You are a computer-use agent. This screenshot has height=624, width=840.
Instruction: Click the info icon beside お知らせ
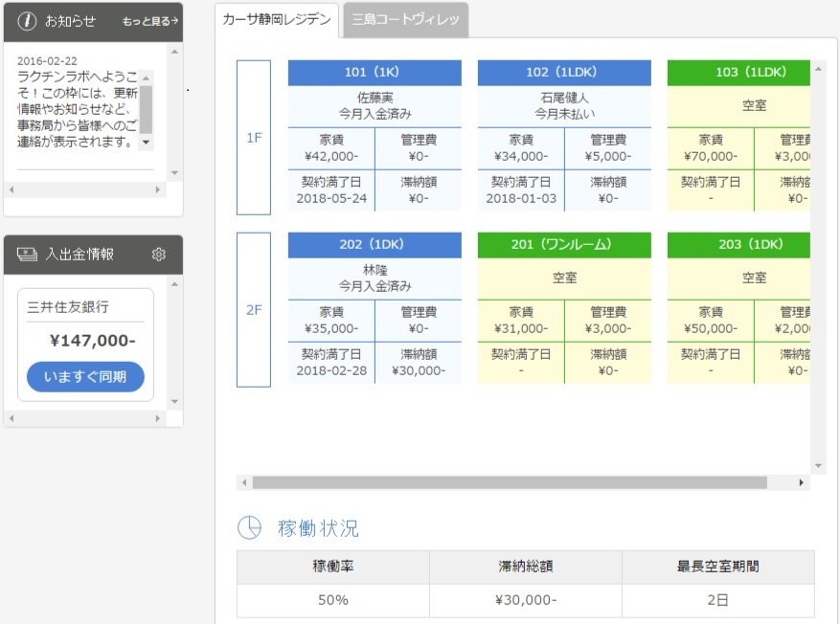tap(27, 21)
